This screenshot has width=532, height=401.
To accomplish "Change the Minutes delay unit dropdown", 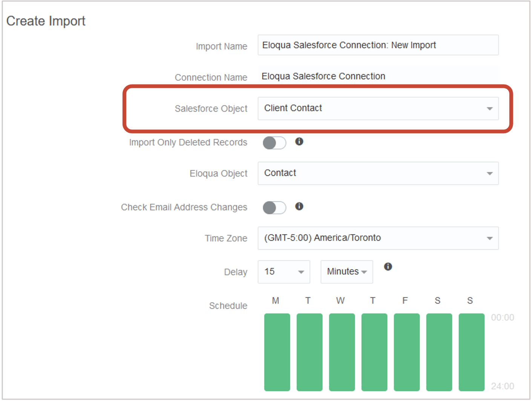I will click(x=346, y=272).
